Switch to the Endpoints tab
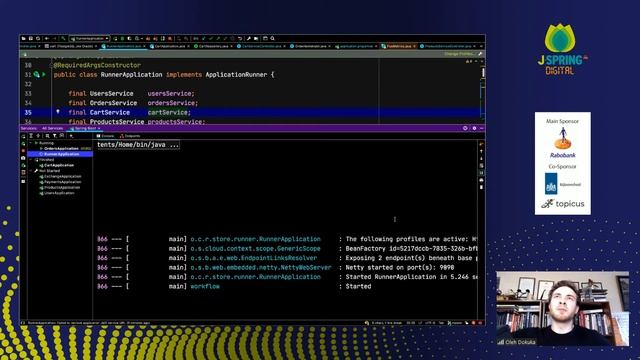The height and width of the screenshot is (360, 640). pos(130,136)
